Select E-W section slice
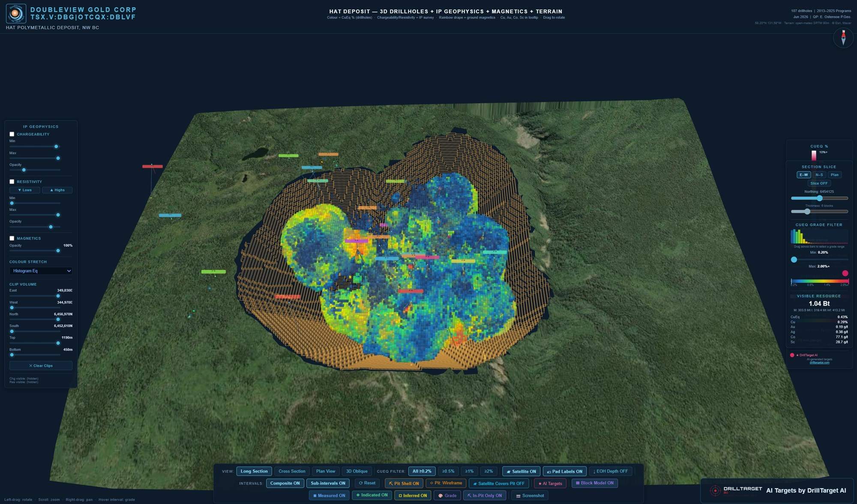Viewport: 857px width, 504px height. click(x=803, y=175)
